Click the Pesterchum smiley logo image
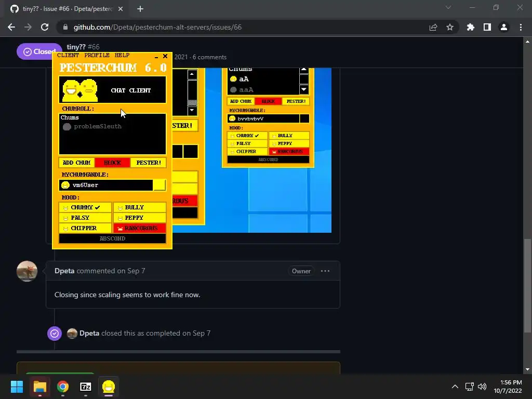532x399 pixels. coord(80,90)
